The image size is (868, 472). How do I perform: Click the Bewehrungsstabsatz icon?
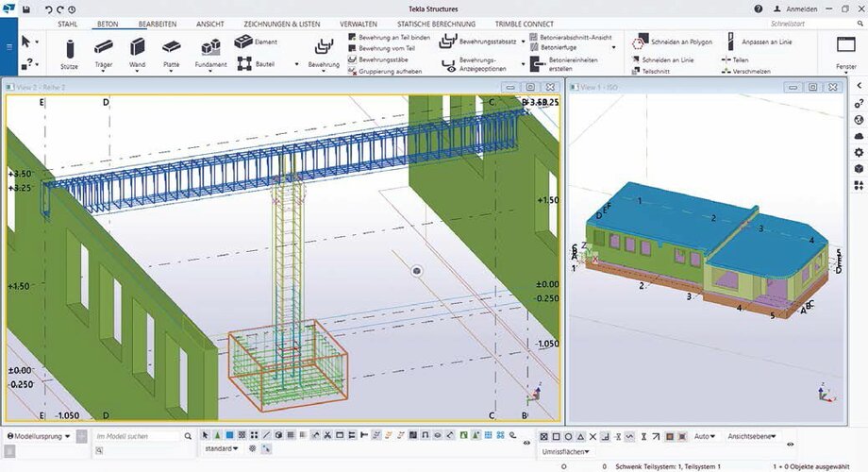448,41
